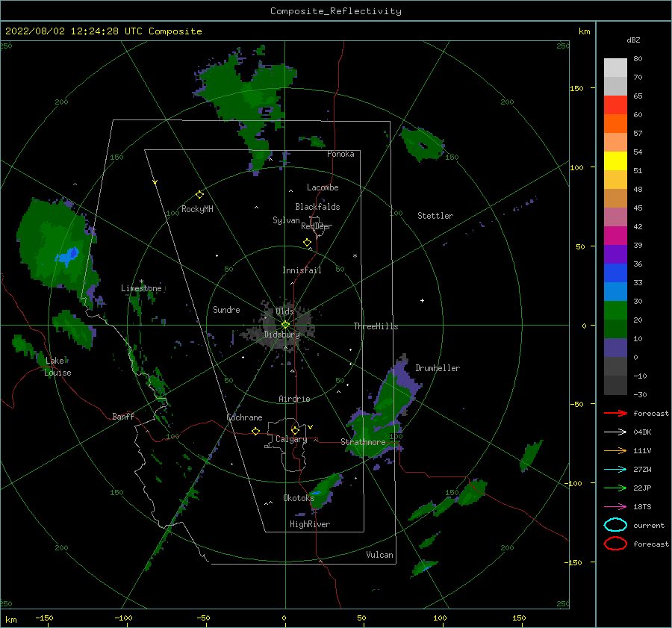Click the Stettler town label

435,216
